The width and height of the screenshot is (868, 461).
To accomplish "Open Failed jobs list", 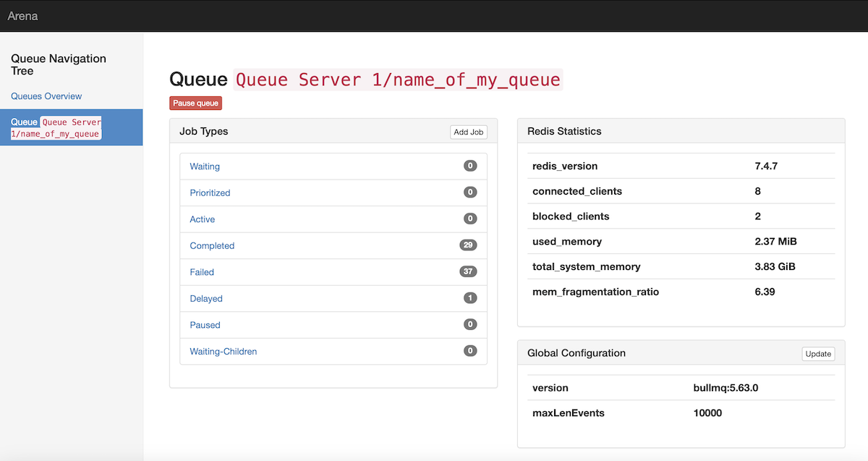I will pyautogui.click(x=202, y=272).
